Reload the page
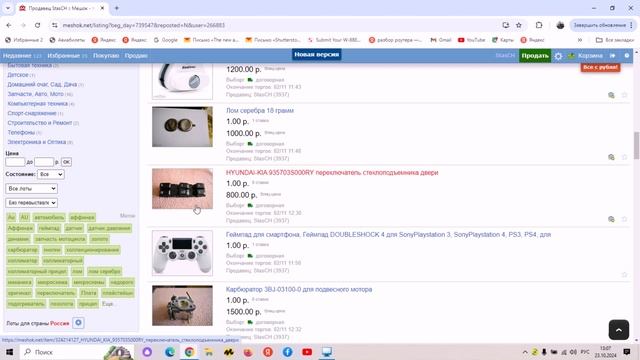Screen dimensions: 640x360 click(x=38, y=25)
